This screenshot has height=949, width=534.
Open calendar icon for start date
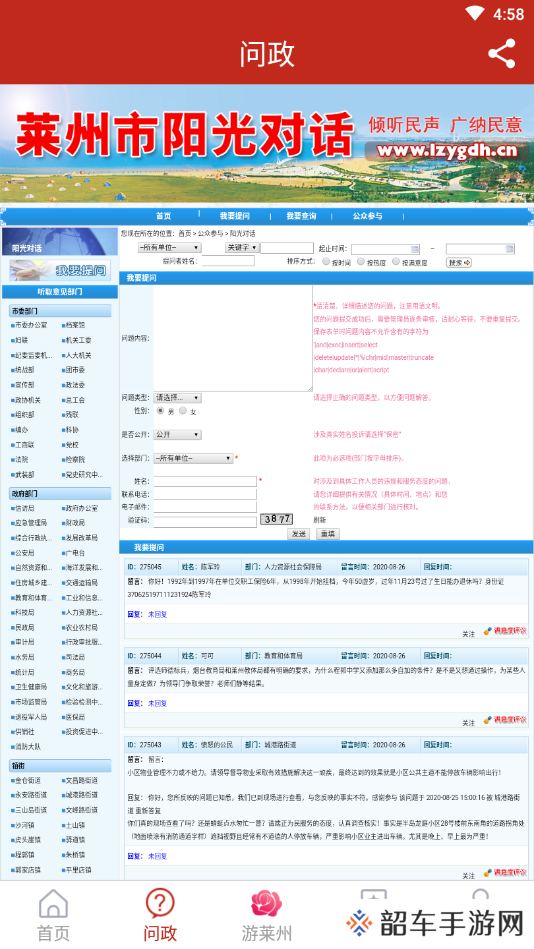(415, 249)
